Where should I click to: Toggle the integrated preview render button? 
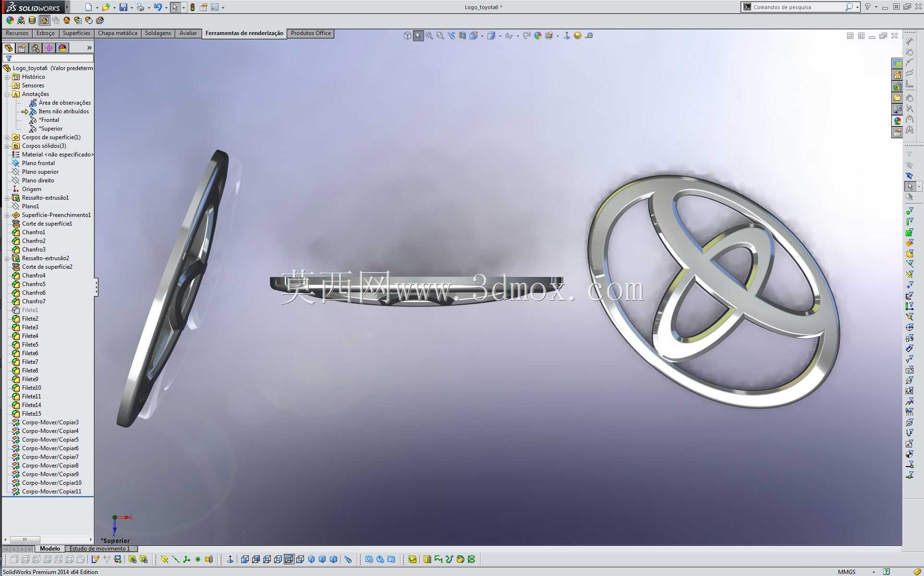pyautogui.click(x=44, y=20)
